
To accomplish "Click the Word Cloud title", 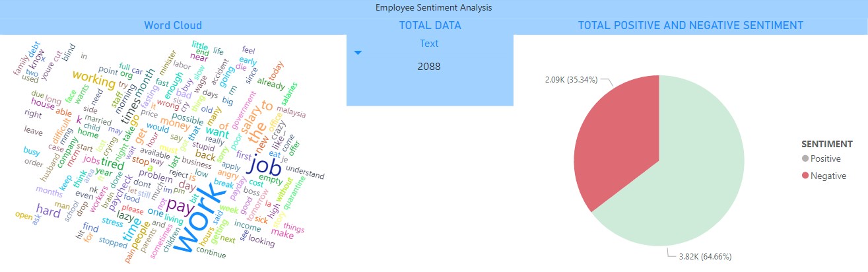I will click(173, 26).
